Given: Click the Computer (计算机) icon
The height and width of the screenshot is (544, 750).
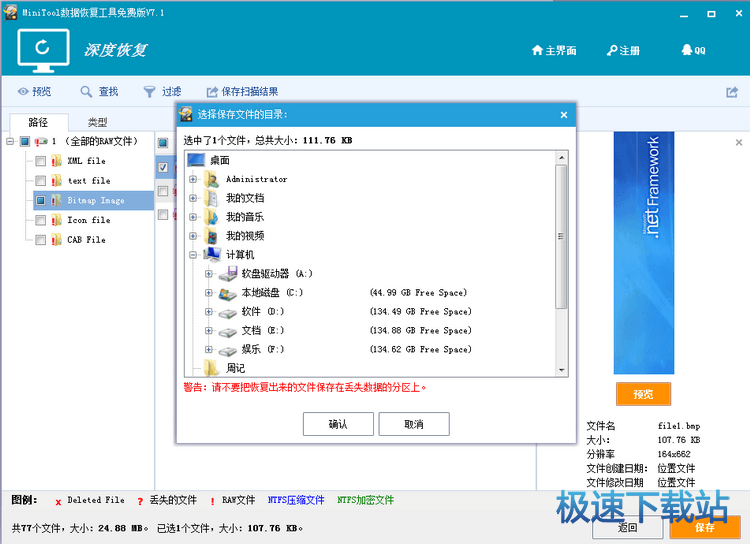Looking at the screenshot, I should point(212,255).
